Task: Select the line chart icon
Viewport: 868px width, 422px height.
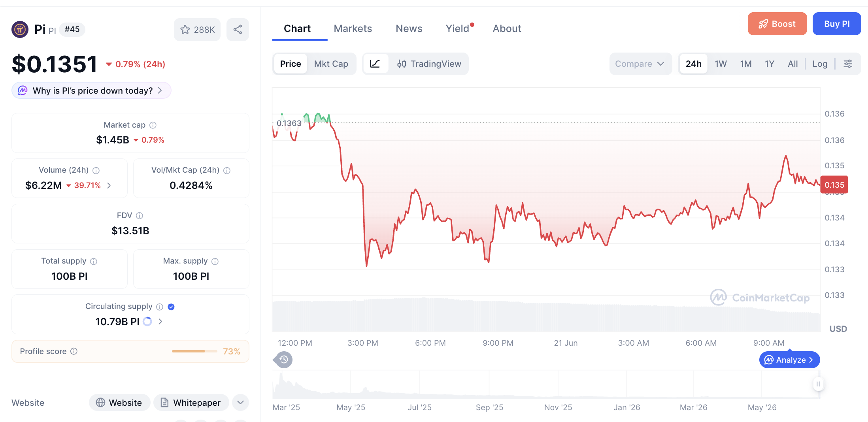Action: pyautogui.click(x=375, y=64)
